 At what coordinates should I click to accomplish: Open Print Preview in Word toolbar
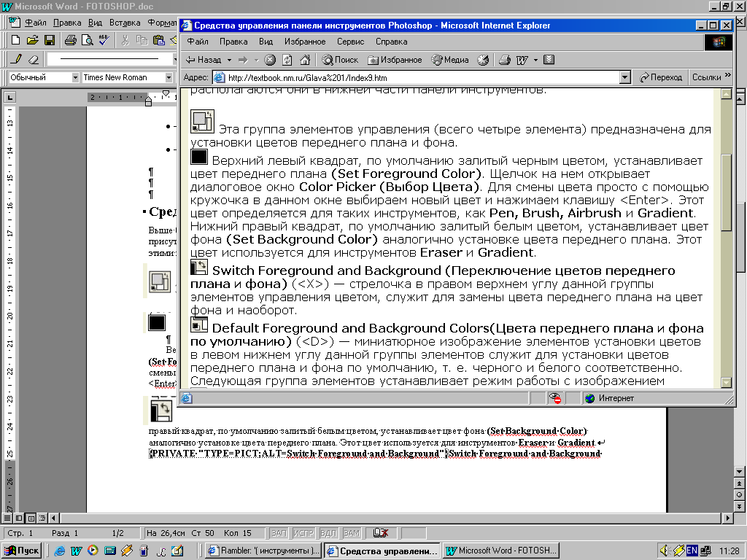(x=88, y=40)
